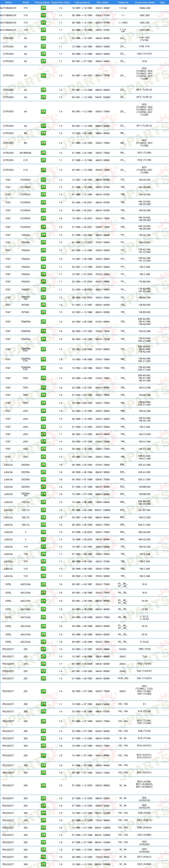Click the Lata produkcji column header
Viewport: 169px width, 868px height.
(82, 2)
